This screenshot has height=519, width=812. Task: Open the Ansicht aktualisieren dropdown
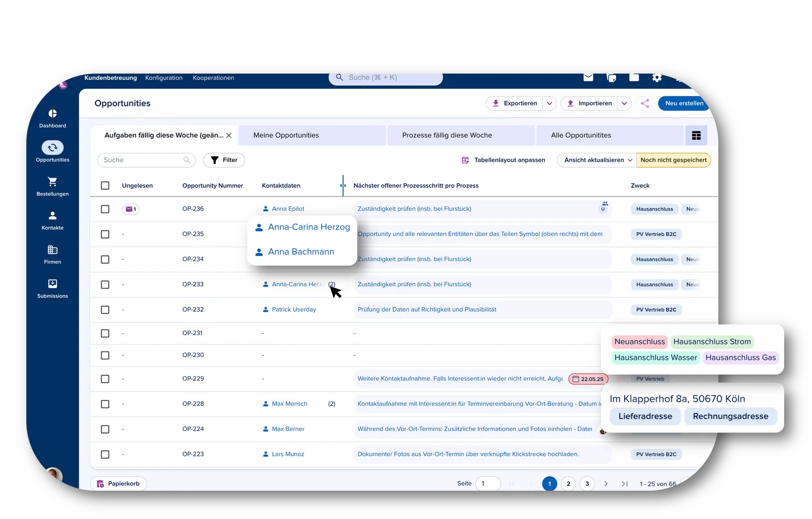pos(596,160)
